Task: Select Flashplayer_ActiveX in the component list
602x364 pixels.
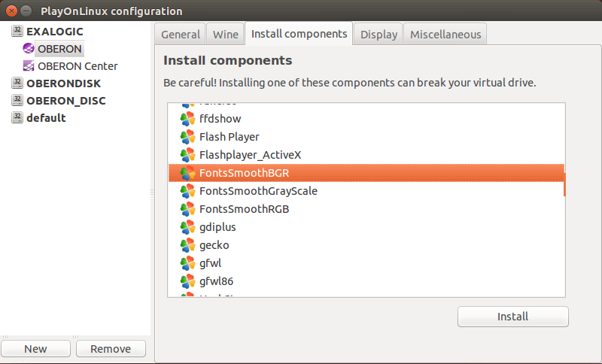Action: [x=250, y=155]
